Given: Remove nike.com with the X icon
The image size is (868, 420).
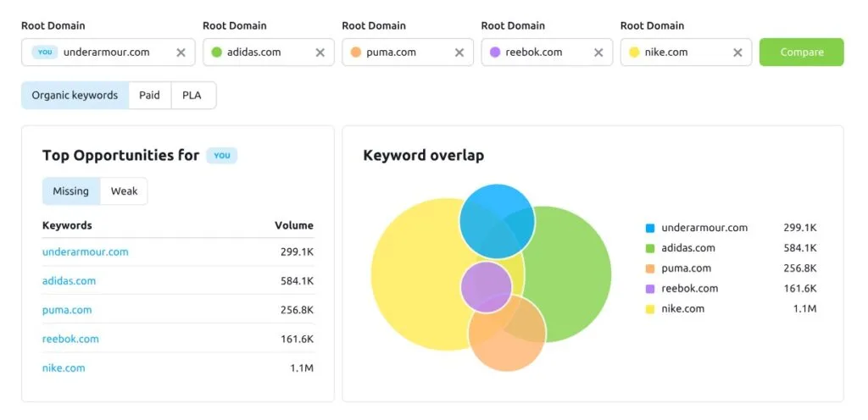Looking at the screenshot, I should 738,52.
